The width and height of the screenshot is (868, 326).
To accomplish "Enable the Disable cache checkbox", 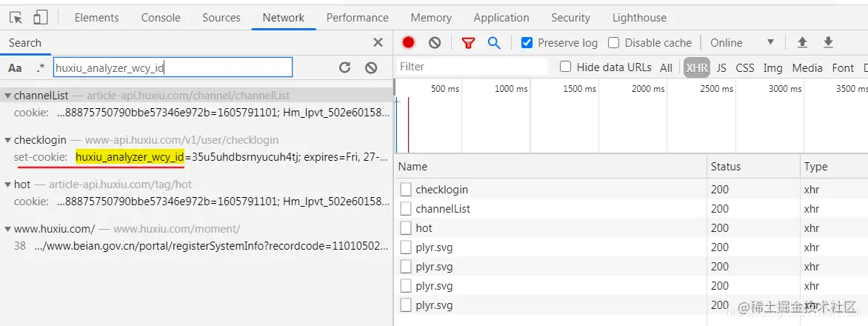I will point(613,42).
